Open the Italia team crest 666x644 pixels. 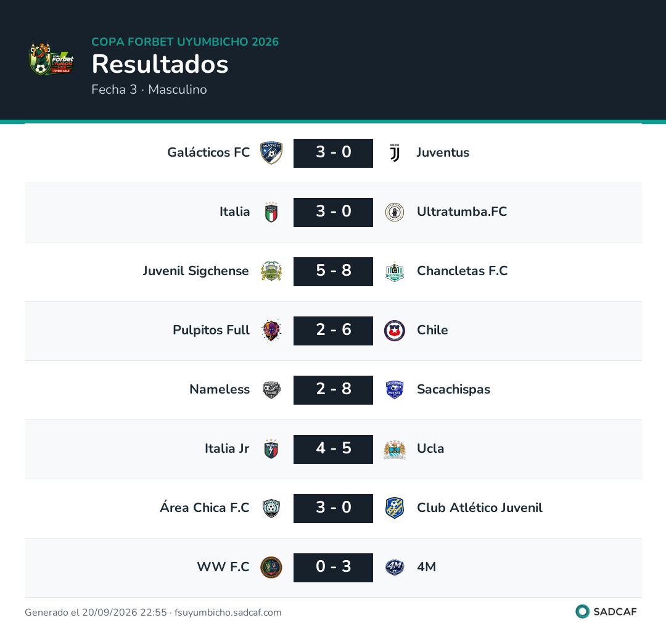(x=271, y=212)
